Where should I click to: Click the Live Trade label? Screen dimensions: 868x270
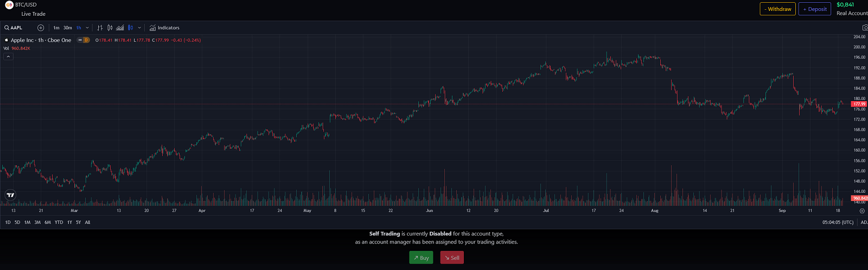34,14
